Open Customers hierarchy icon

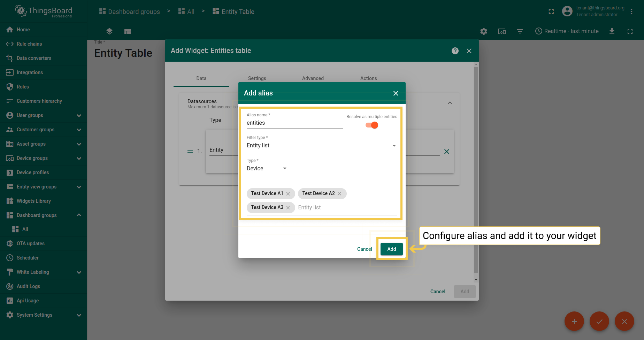tap(10, 101)
